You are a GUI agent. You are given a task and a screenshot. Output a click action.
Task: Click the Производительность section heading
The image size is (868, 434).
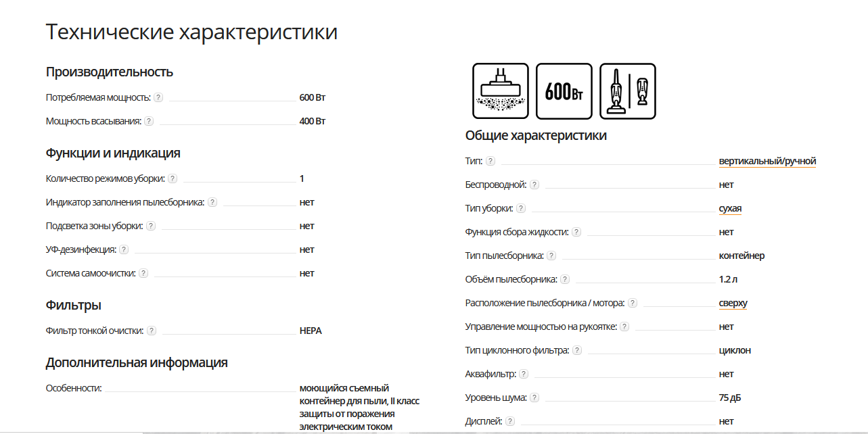(x=110, y=72)
